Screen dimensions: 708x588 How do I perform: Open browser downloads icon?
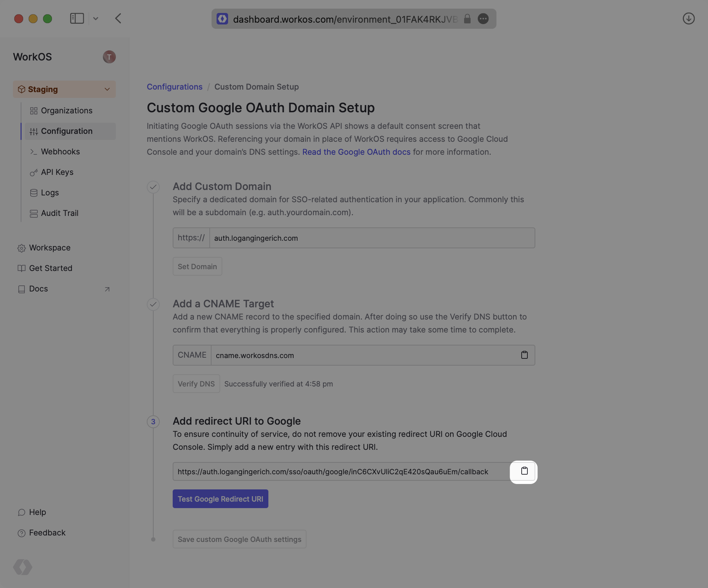tap(688, 18)
